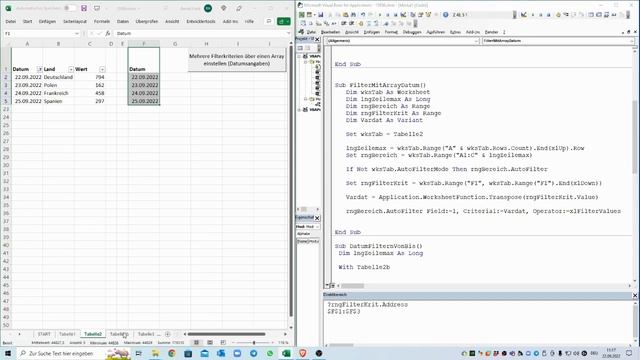Viewport: 640px width, 360px height.
Task: Open Chrome from the taskbar
Action: [x=172, y=353]
